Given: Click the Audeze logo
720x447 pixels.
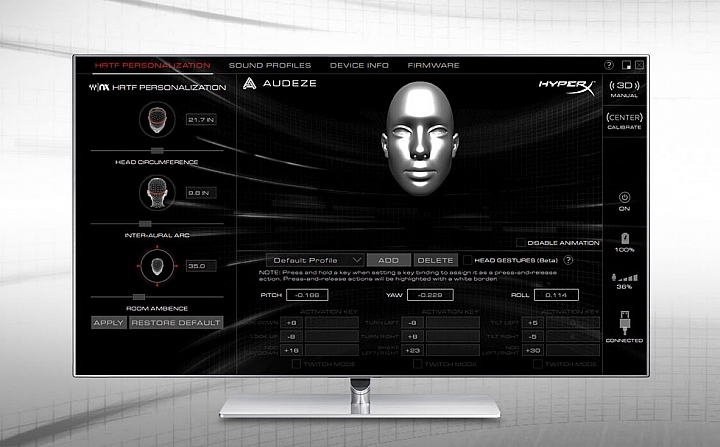Looking at the screenshot, I should [280, 83].
